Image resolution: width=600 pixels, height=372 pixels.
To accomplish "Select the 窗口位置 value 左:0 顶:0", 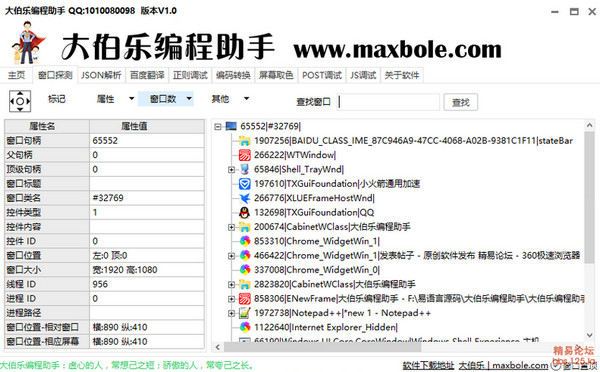I will click(x=147, y=255).
